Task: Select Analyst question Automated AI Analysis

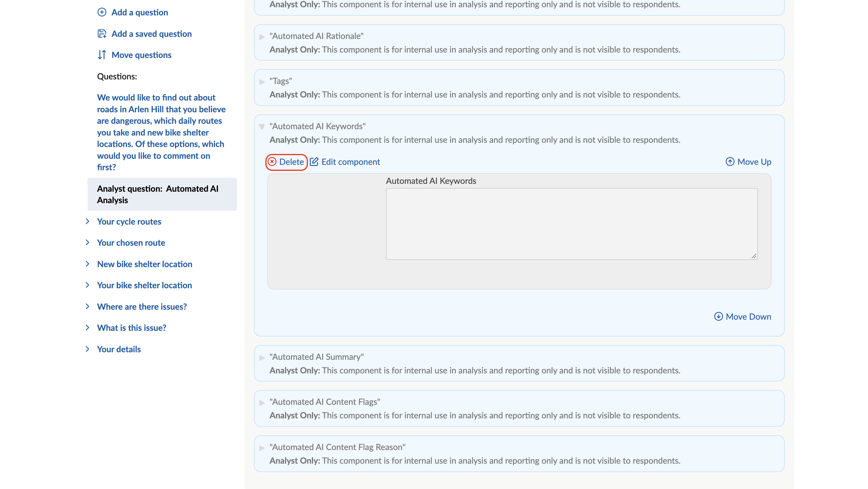Action: 162,194
